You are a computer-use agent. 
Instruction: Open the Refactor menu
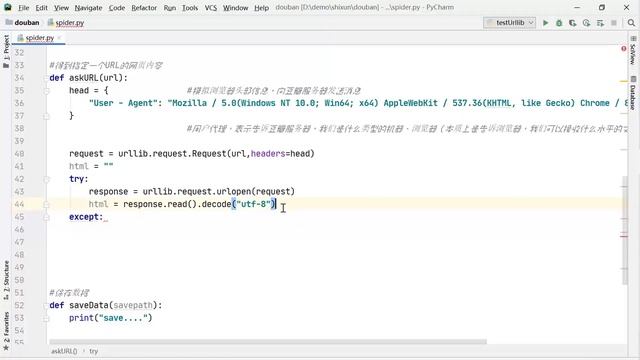(x=144, y=7)
